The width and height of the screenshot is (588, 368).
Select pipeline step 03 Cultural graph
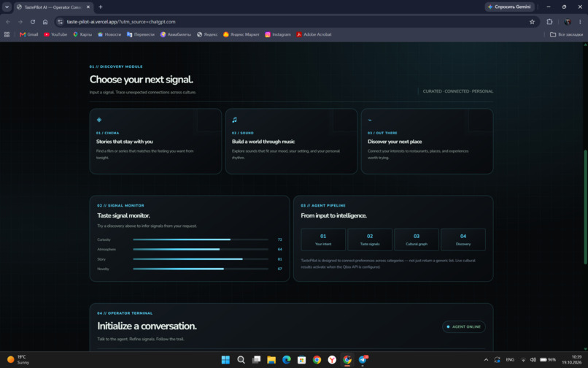(417, 239)
